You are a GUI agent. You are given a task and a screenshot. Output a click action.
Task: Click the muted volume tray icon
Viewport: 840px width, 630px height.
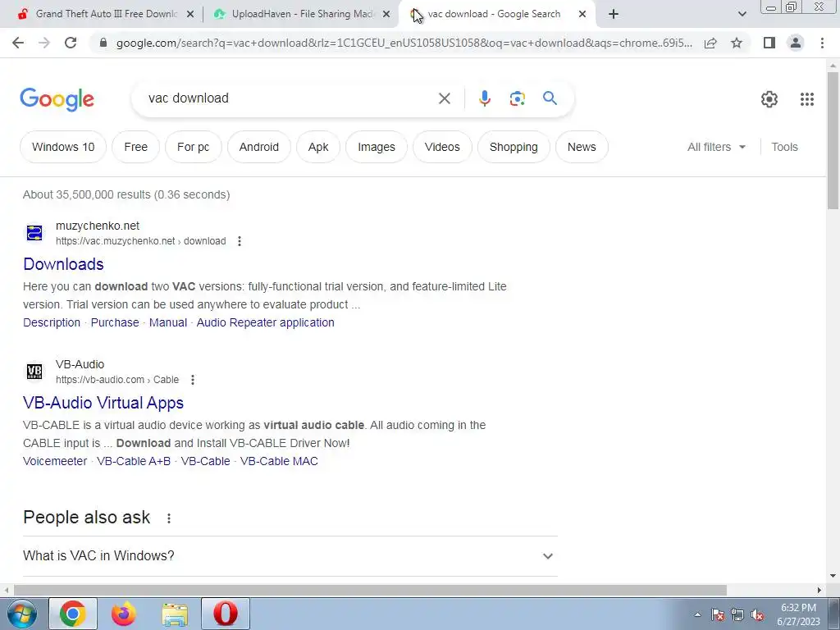(757, 615)
